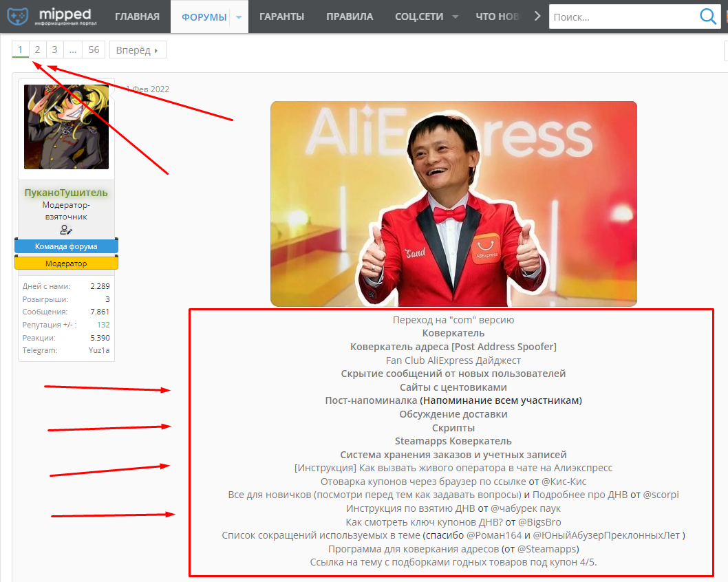Open the Подробнее про ДНВ link
Image resolution: width=728 pixels, height=582 pixels.
coord(580,495)
